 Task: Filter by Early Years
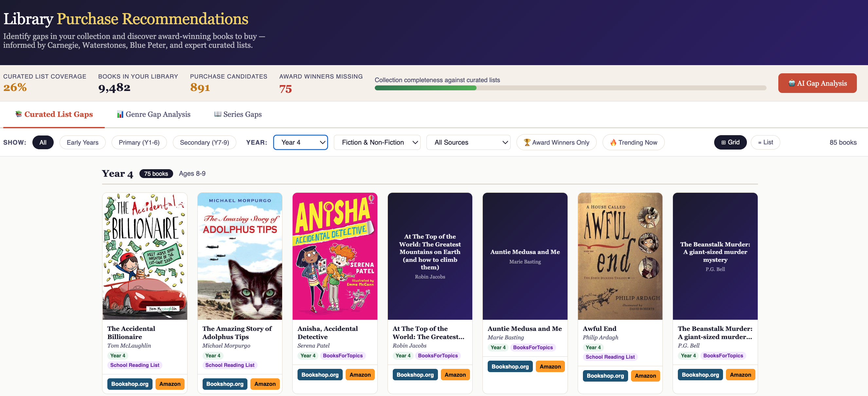(82, 143)
